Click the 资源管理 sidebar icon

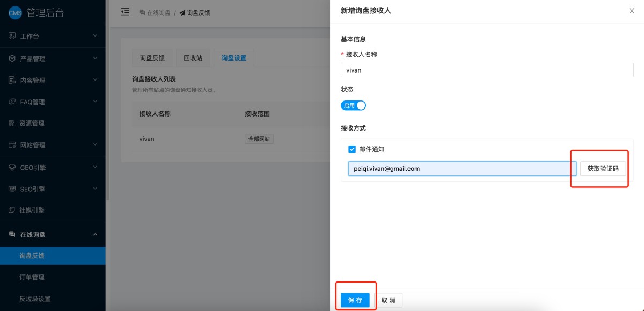pos(12,123)
